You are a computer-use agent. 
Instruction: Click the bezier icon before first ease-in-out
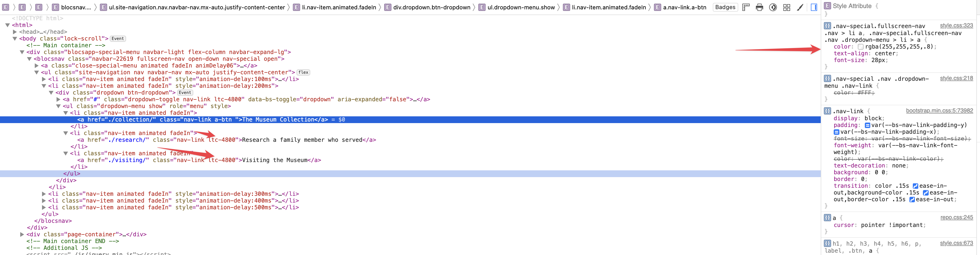pyautogui.click(x=915, y=186)
